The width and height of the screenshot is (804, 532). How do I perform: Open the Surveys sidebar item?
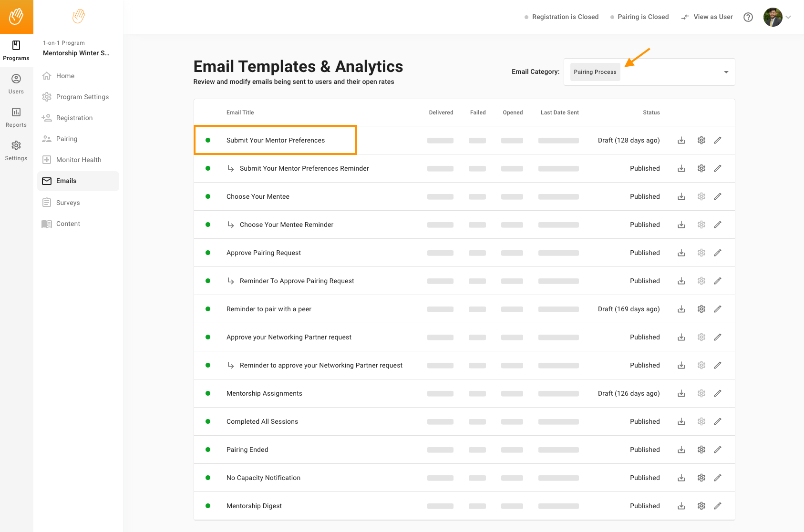[x=68, y=203]
